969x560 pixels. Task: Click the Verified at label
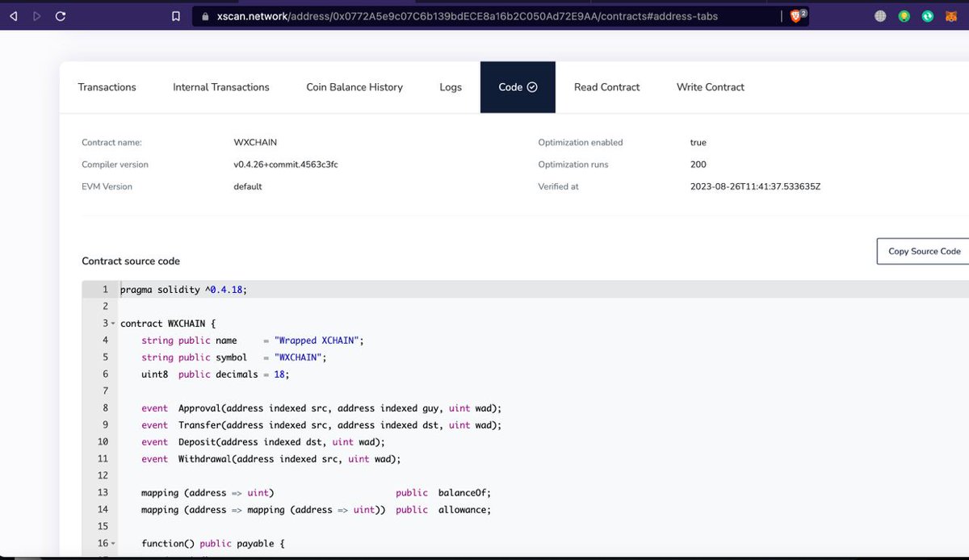[559, 186]
